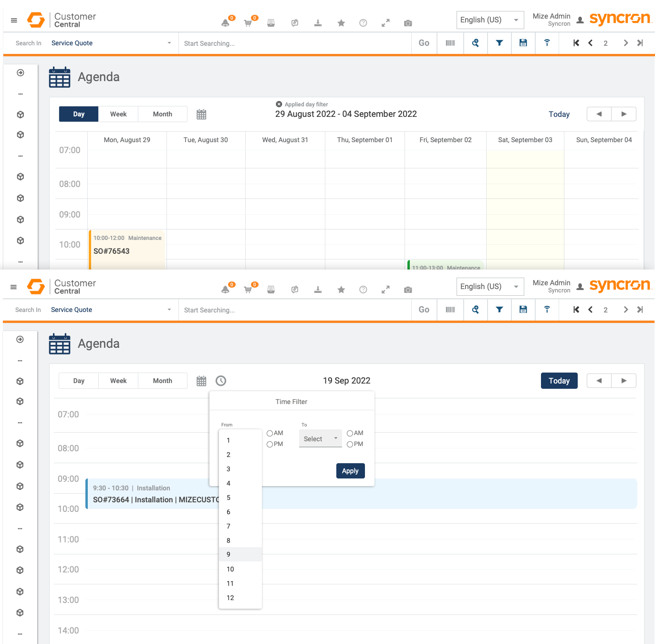Click Start Searching field in bottom window
The height and width of the screenshot is (644, 655).
pyautogui.click(x=295, y=310)
